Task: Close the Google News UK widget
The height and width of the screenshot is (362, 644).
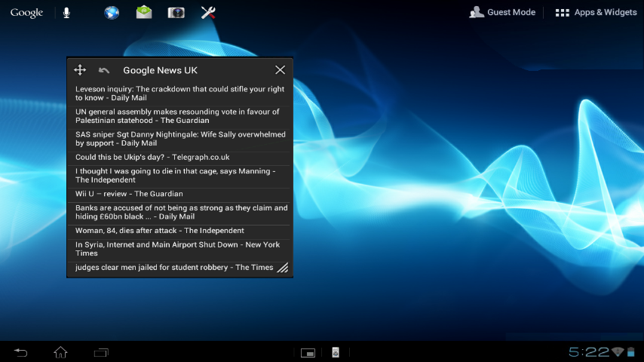Action: 280,70
